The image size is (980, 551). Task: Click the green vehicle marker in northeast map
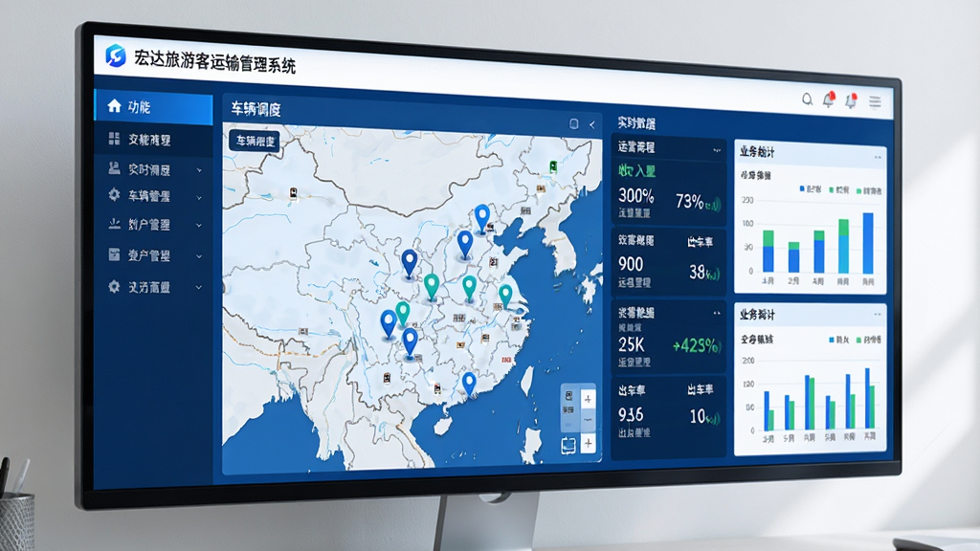(x=553, y=166)
